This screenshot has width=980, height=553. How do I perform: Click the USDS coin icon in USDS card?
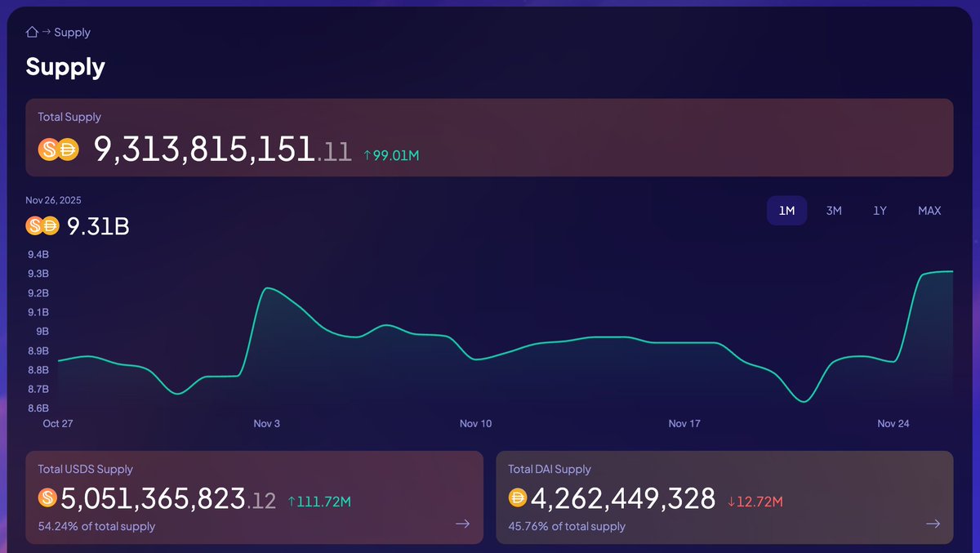(x=48, y=497)
